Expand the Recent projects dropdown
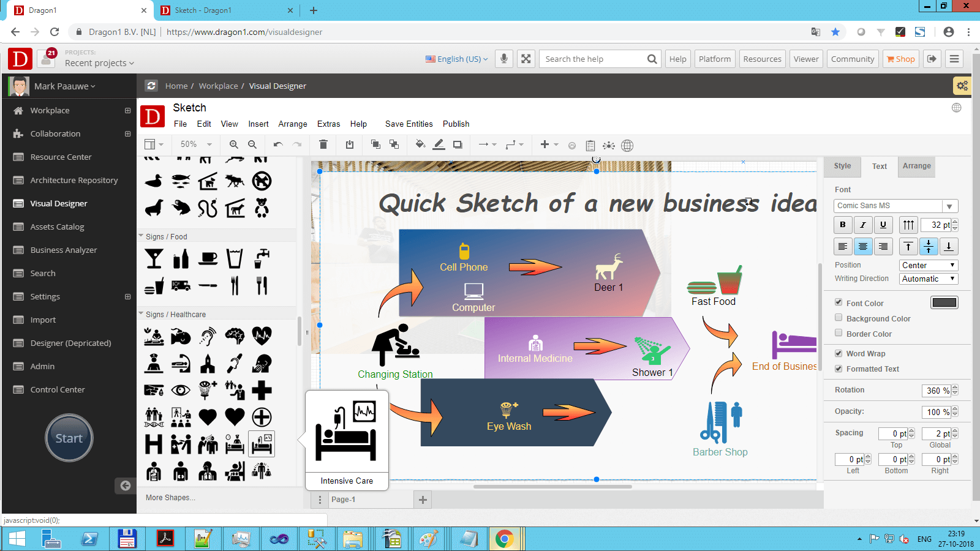Image resolution: width=980 pixels, height=551 pixels. pos(99,62)
